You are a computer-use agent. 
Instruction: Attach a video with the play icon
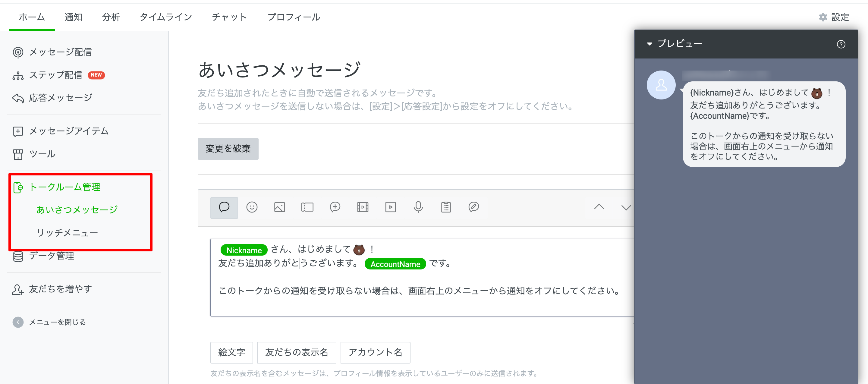[390, 207]
